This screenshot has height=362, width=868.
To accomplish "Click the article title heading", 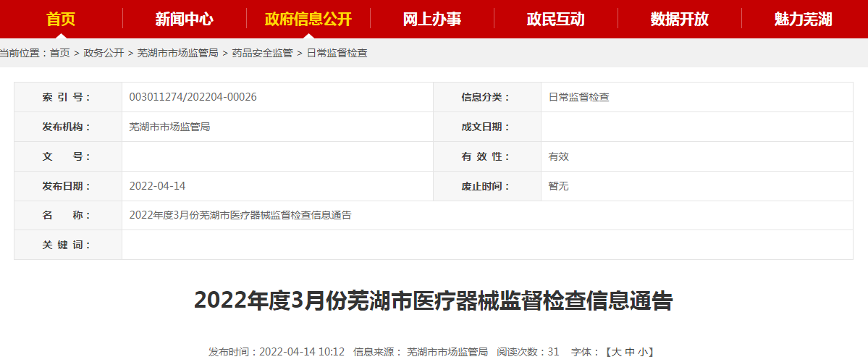I will [x=434, y=300].
